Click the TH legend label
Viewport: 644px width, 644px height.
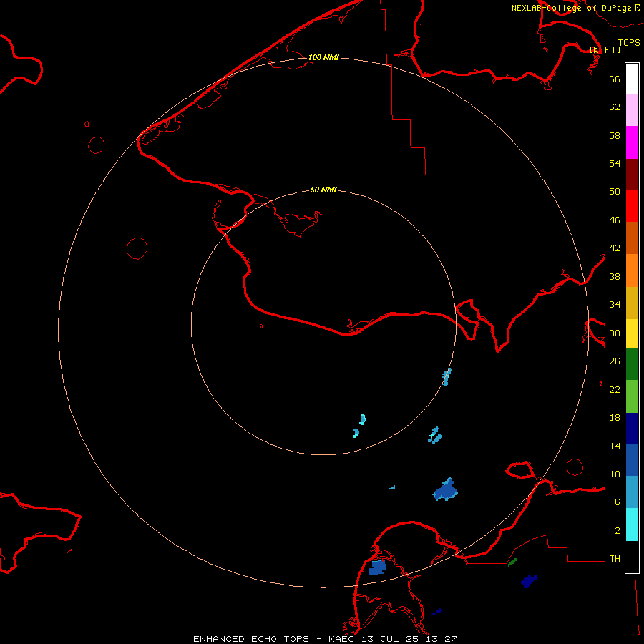point(615,559)
